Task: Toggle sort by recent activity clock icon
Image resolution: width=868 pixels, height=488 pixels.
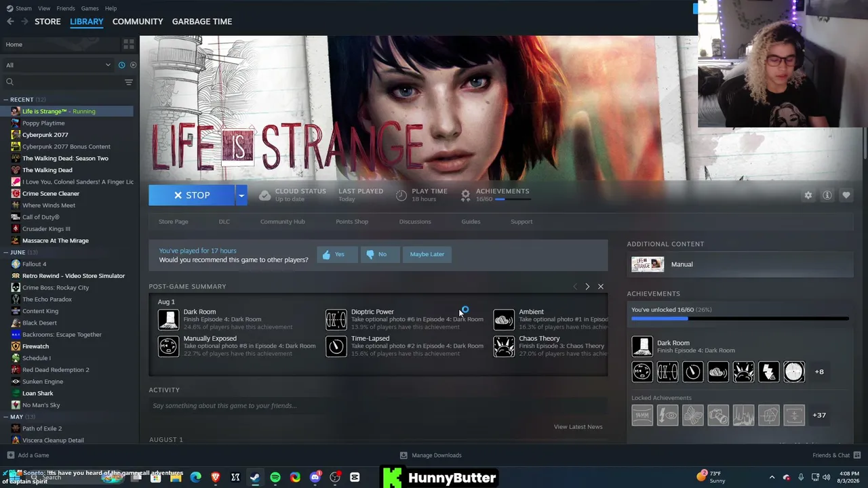Action: [121, 65]
